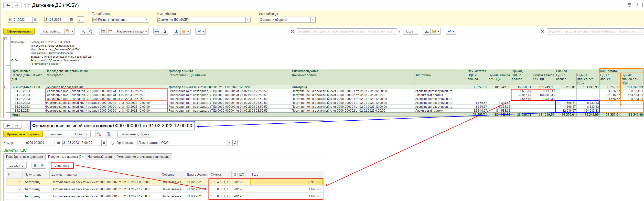This screenshot has width=644, height=201.
Task: Click the Номер field with 0000-000001
Action: [40, 143]
